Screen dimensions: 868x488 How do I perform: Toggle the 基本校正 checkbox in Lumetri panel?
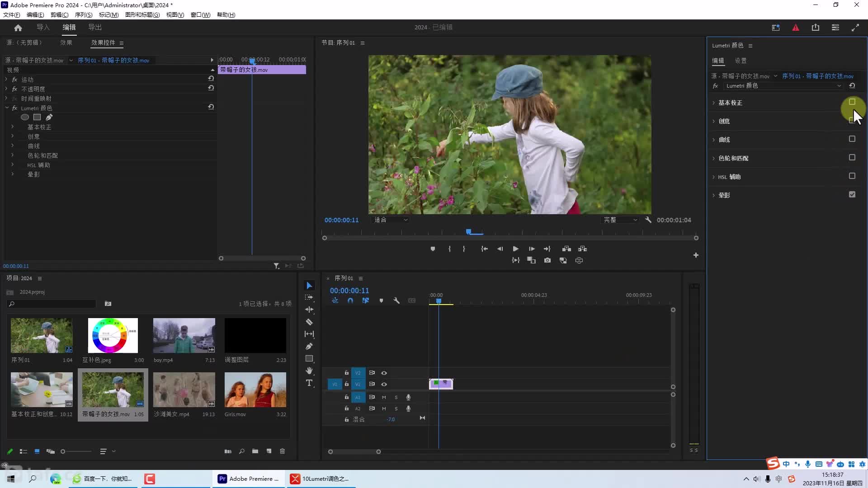(x=852, y=102)
